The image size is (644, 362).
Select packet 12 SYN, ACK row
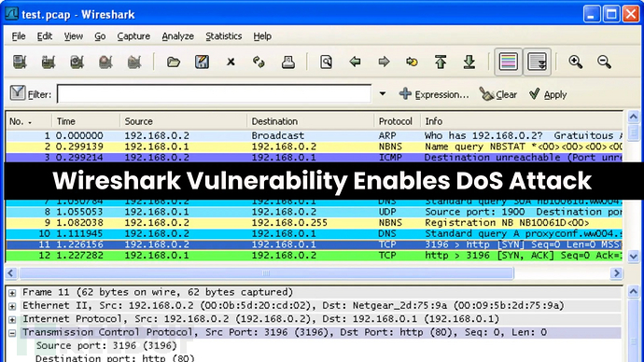pos(315,256)
